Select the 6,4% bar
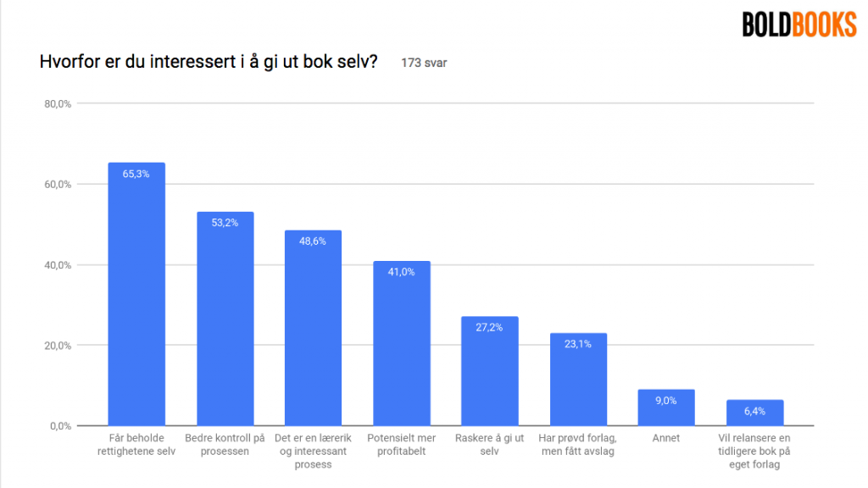The height and width of the screenshot is (488, 868). point(754,413)
